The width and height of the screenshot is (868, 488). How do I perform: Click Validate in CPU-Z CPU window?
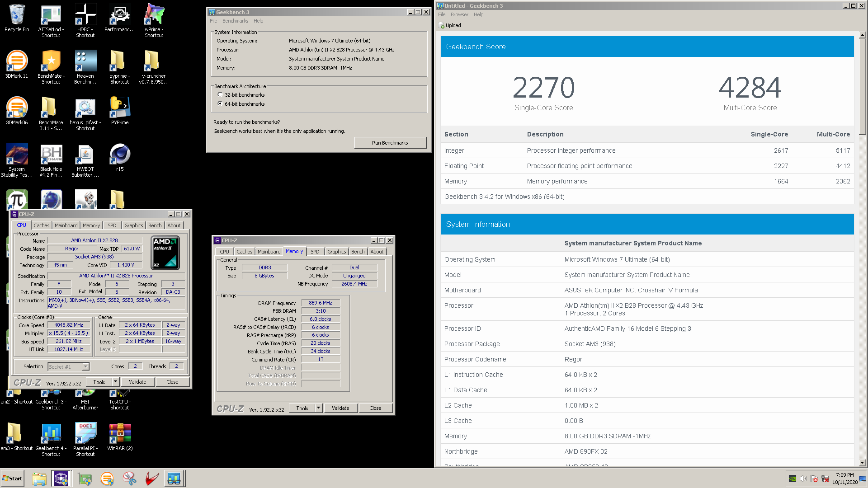[x=137, y=382]
